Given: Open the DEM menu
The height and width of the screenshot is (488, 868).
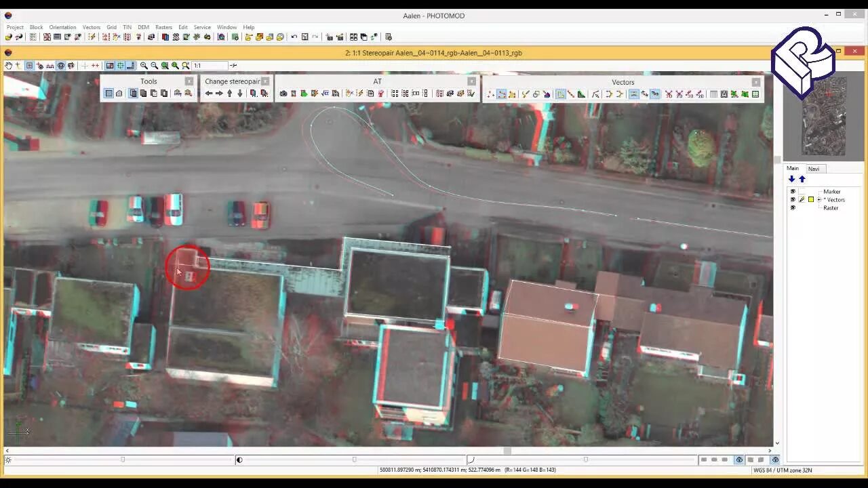Looking at the screenshot, I should [x=143, y=27].
